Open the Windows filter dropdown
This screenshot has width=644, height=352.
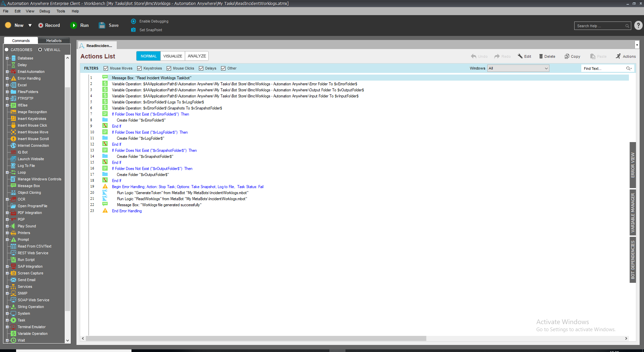[518, 69]
